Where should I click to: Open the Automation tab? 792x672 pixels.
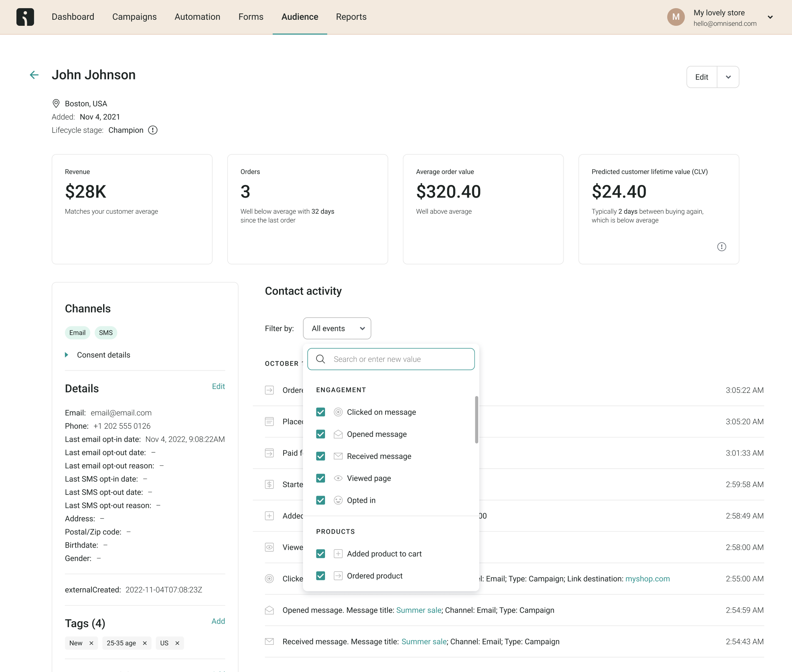click(197, 17)
